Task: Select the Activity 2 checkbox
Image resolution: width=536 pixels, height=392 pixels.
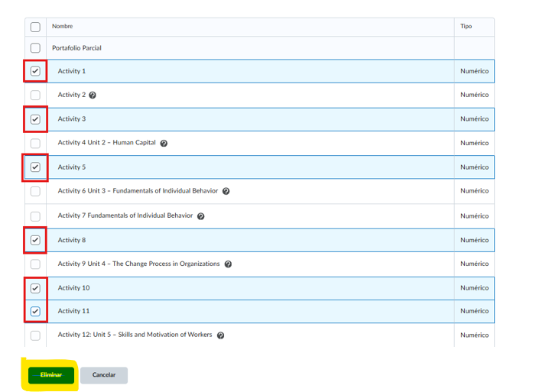Action: (x=35, y=96)
